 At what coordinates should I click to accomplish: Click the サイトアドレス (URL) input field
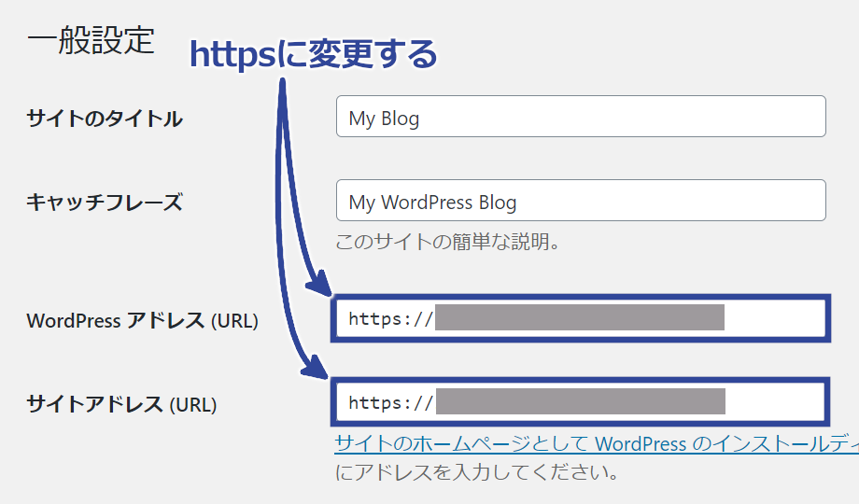click(581, 402)
